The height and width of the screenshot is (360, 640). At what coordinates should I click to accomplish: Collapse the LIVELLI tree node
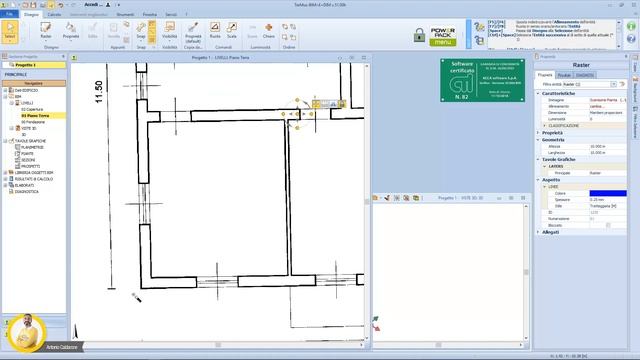11,103
